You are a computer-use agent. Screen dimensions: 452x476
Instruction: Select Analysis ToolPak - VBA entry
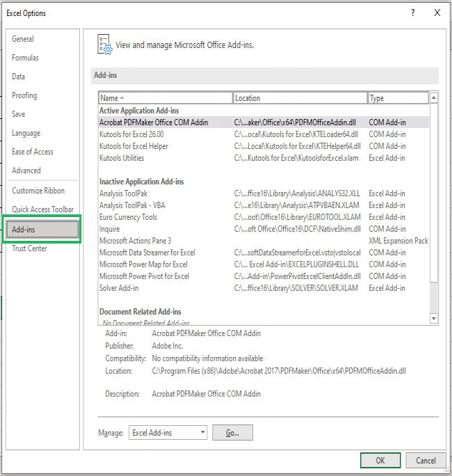132,205
